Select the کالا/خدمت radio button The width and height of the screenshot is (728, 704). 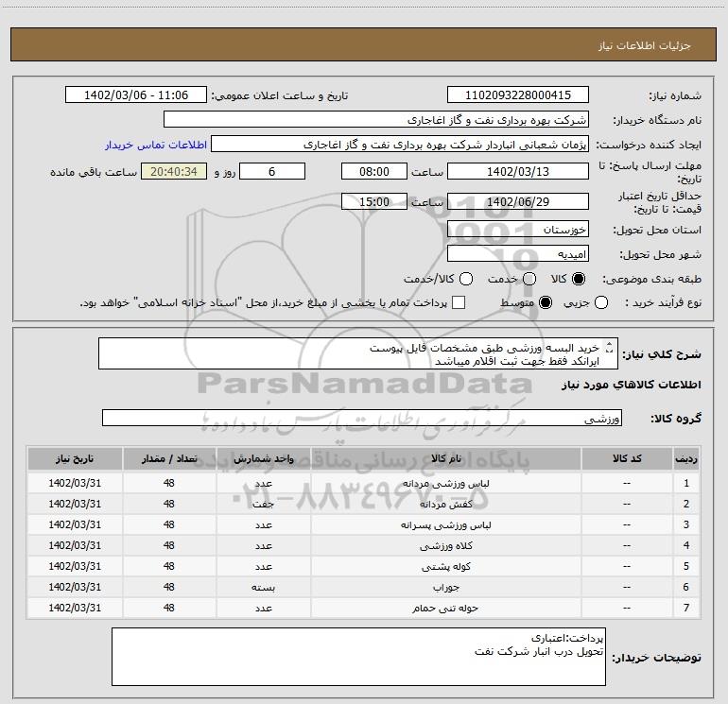[x=466, y=279]
